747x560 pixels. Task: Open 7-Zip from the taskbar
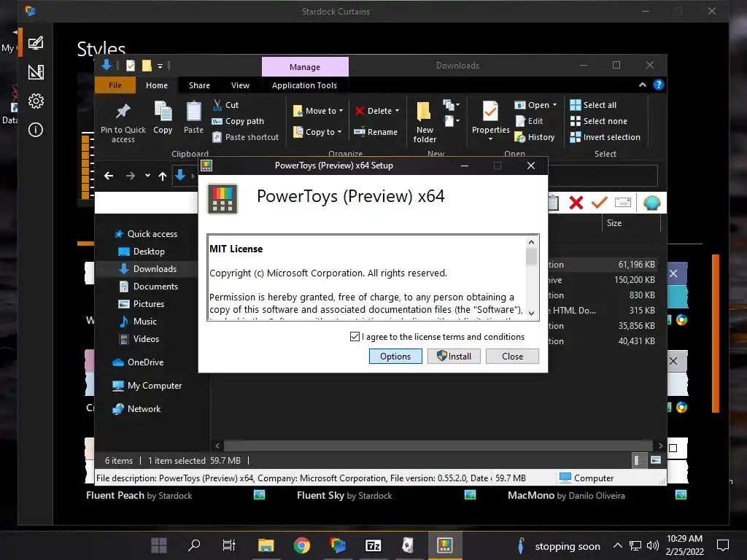(x=373, y=545)
